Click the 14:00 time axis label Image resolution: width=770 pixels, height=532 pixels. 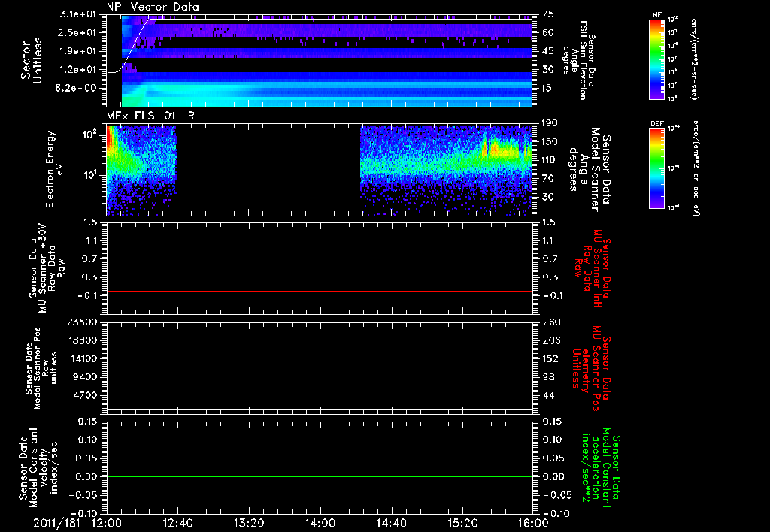tap(320, 524)
